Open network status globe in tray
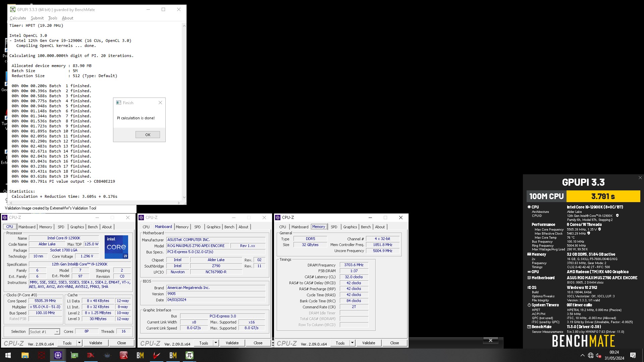644x362 pixels. pyautogui.click(x=591, y=355)
